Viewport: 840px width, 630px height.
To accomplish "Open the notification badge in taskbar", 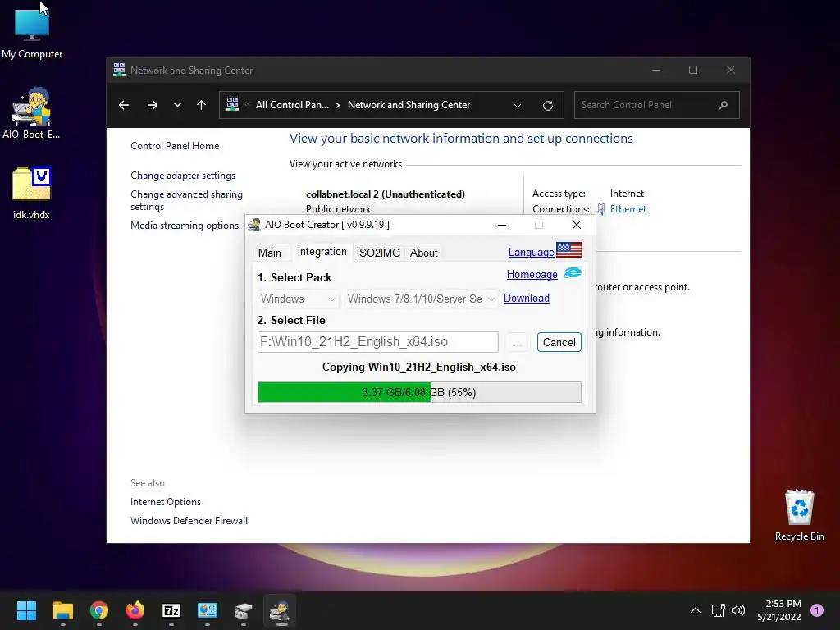I will click(x=817, y=610).
